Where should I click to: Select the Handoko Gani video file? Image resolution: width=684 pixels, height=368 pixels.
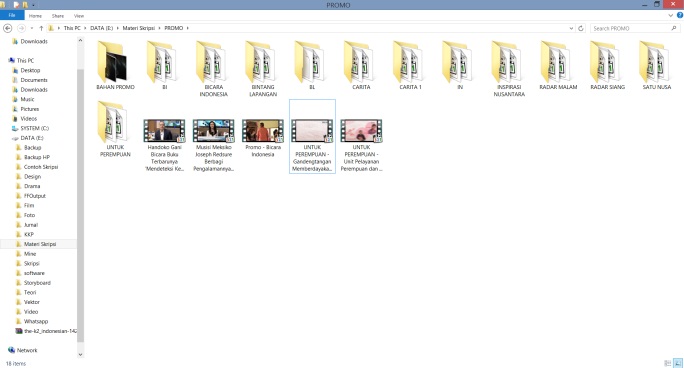pos(164,145)
